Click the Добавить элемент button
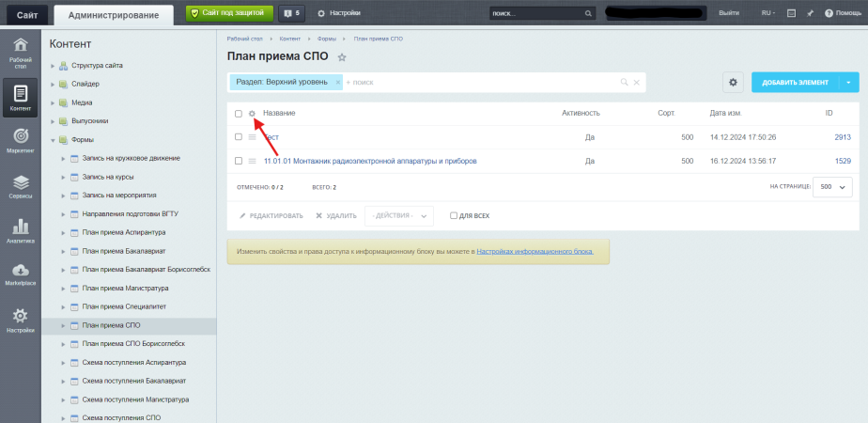The height and width of the screenshot is (423, 868). (x=795, y=82)
